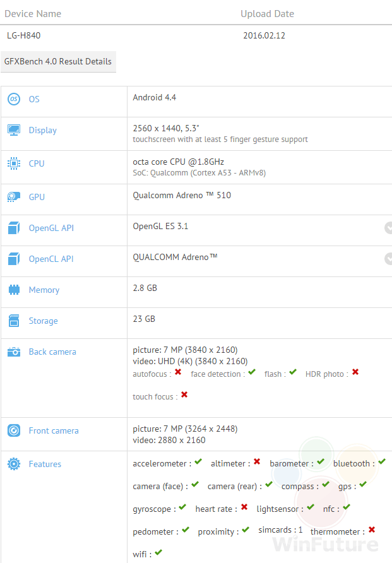
Task: Click the autofocus red cross mark
Action: coord(178,372)
